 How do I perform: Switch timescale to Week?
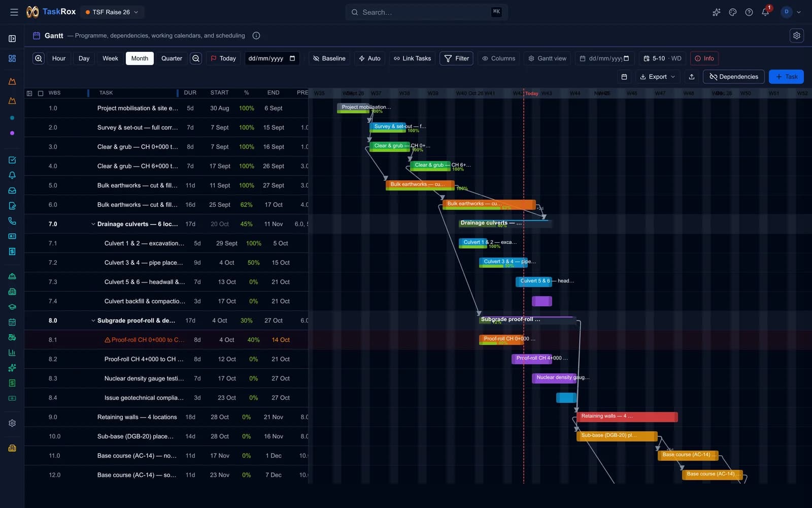[110, 58]
